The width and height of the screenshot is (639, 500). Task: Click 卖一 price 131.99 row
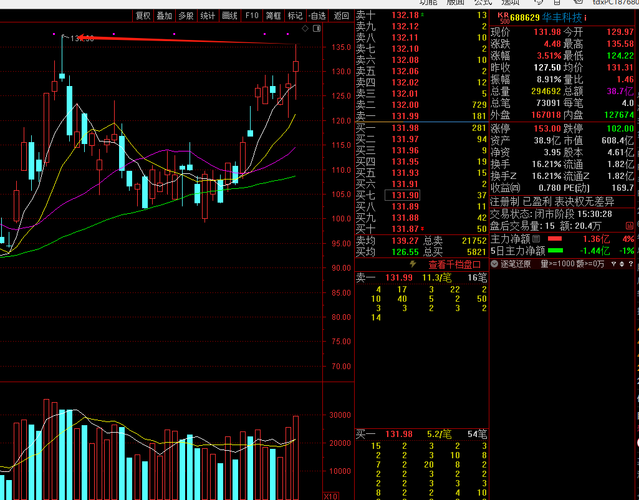coord(421,116)
